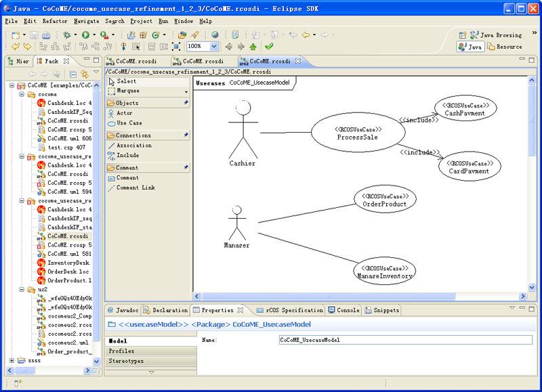Click the yellow undo arrow icon

[x=16, y=47]
